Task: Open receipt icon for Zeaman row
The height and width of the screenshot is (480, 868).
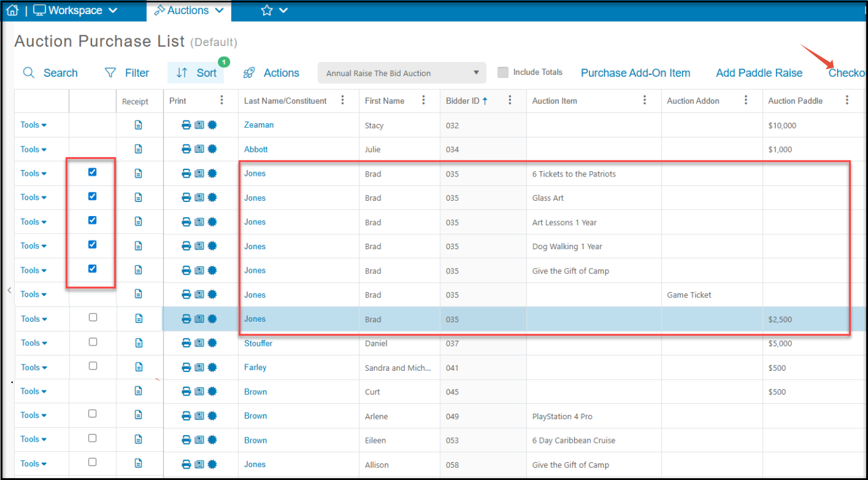Action: [138, 125]
